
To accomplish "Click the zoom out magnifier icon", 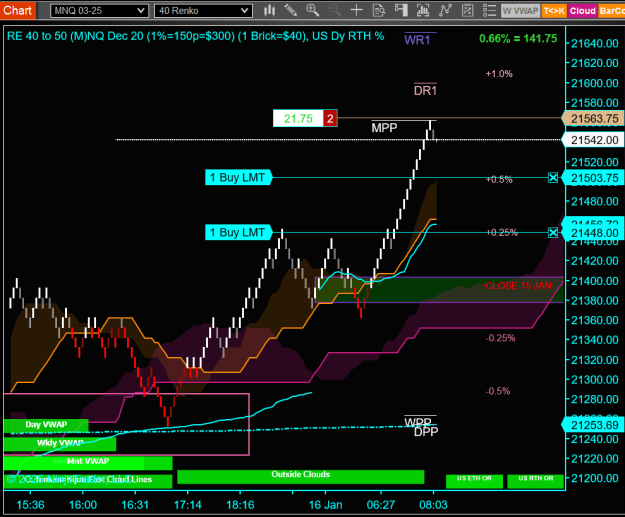I will point(334,11).
